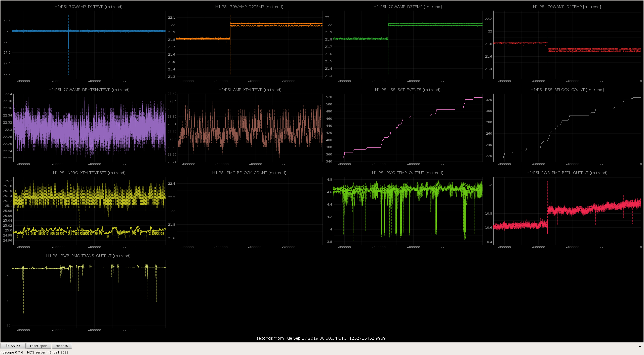The image size is (644, 355).
Task: Select the H1:PSL-PMC_RELOCK_COUNT plot title
Action: 249,173
